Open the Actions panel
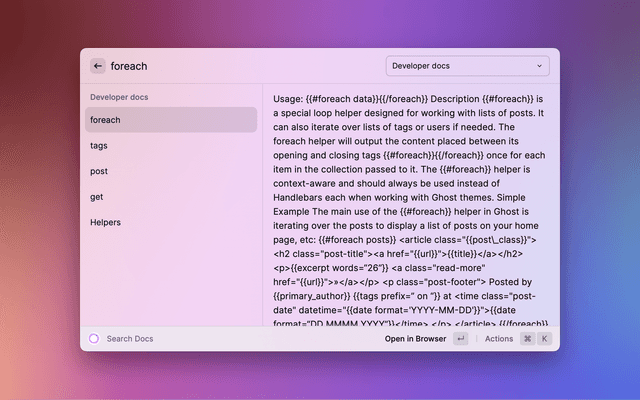Screen dimensions: 640x400 pyautogui.click(x=498, y=339)
